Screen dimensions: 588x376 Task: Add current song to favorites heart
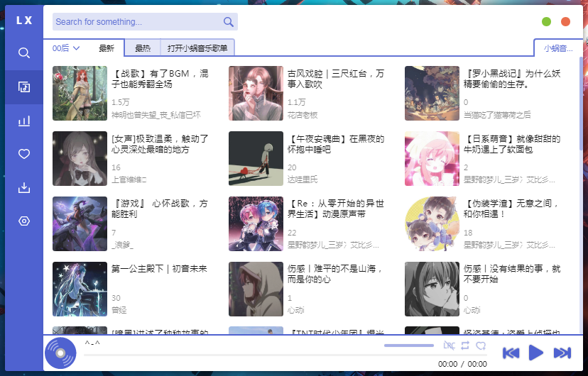481,345
